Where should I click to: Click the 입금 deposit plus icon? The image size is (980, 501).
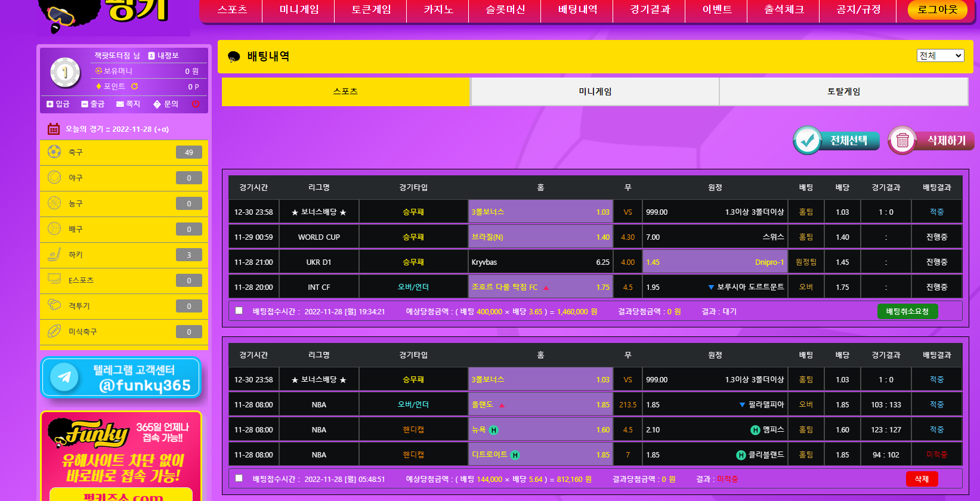tap(50, 104)
